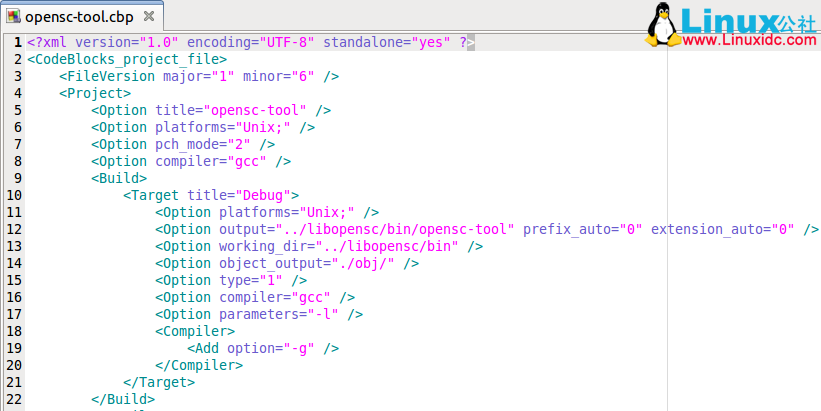Click the closing Target tag

pyautogui.click(x=159, y=383)
